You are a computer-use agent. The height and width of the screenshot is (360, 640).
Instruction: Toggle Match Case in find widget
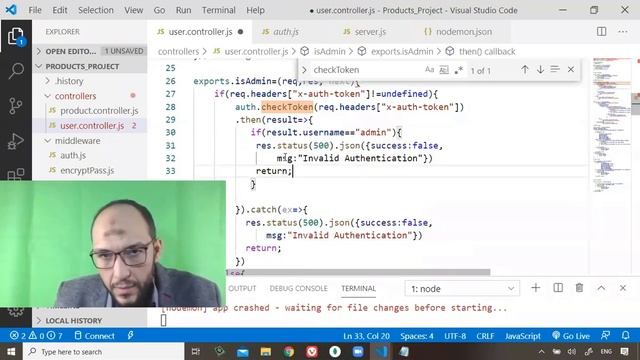(429, 70)
